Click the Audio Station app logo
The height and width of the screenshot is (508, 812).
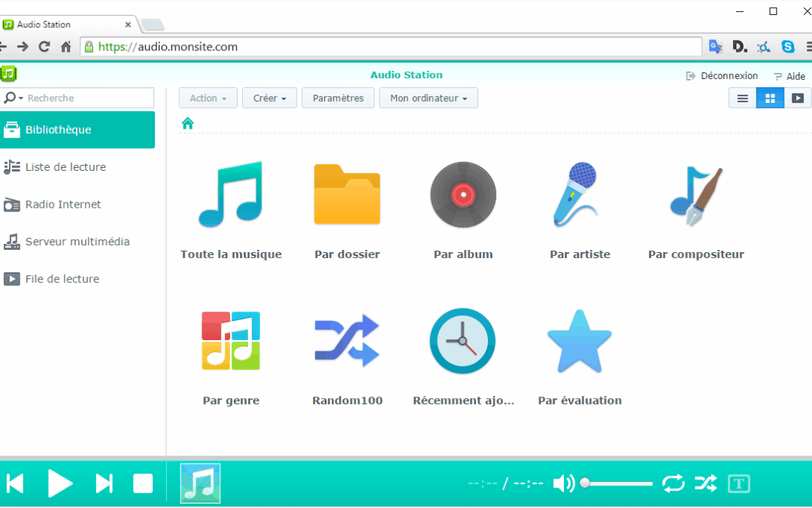[x=8, y=74]
